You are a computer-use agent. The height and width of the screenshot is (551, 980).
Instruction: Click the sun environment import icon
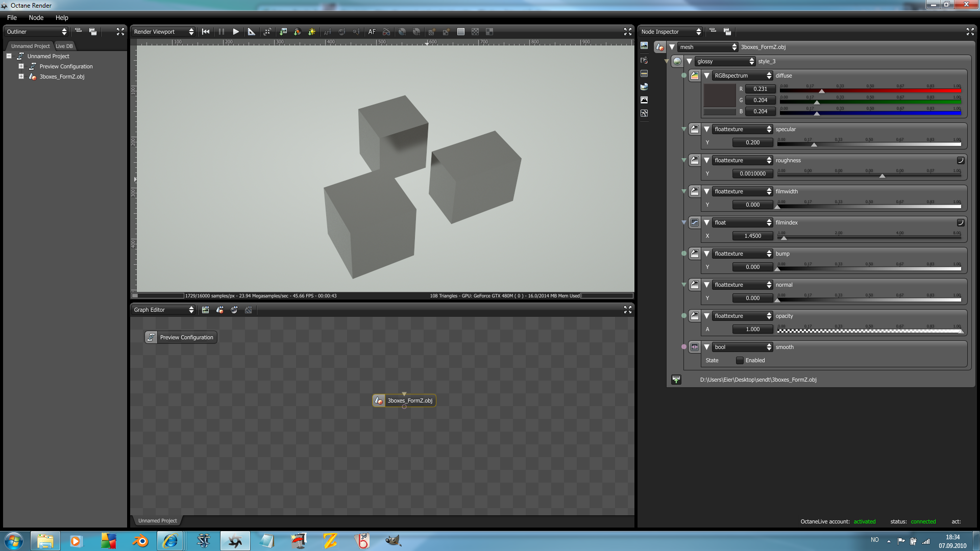(312, 32)
